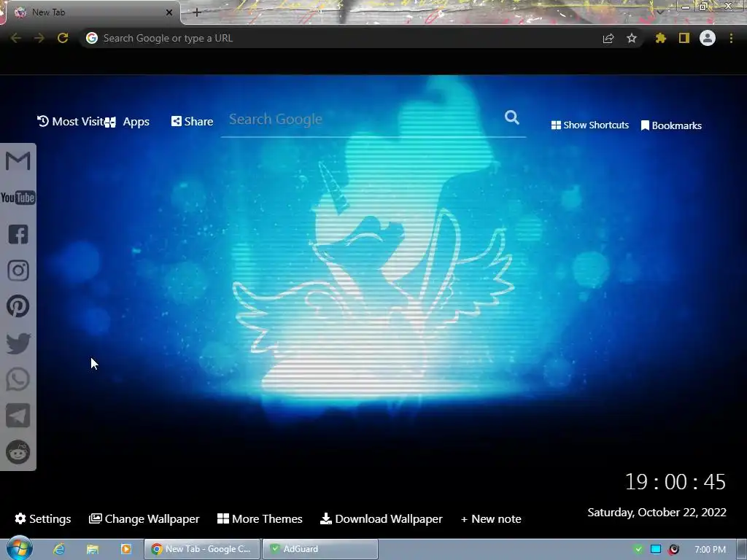Screen dimensions: 747x560
Task: Open the Chrome profile avatar
Action: tap(708, 38)
